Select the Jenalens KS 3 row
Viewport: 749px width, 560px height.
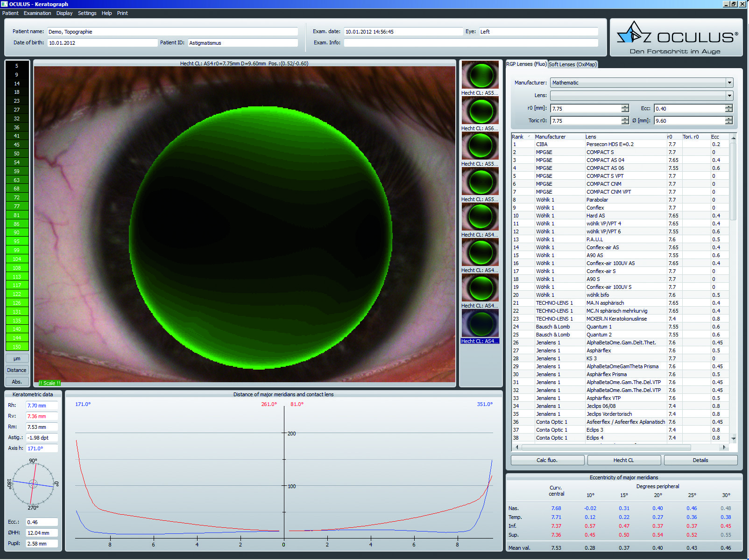(620, 358)
